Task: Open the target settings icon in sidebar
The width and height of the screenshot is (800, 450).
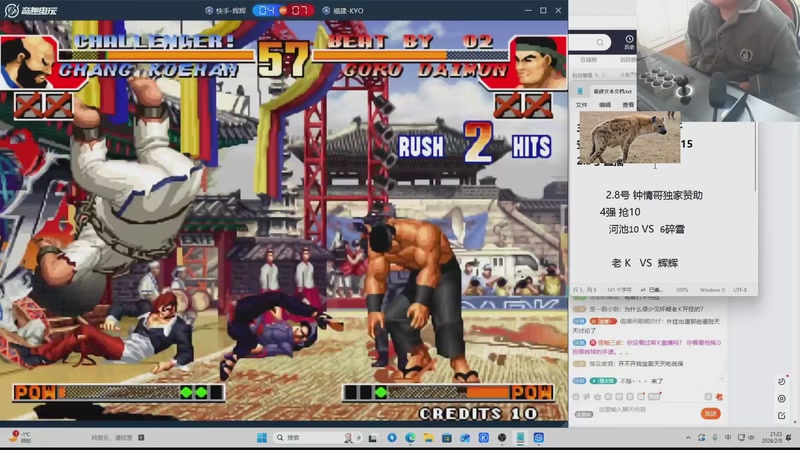Action: (x=782, y=398)
